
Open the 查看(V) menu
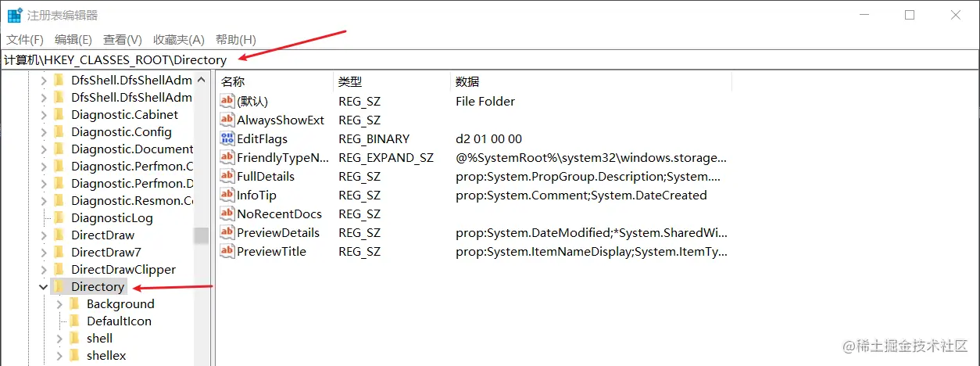click(122, 39)
